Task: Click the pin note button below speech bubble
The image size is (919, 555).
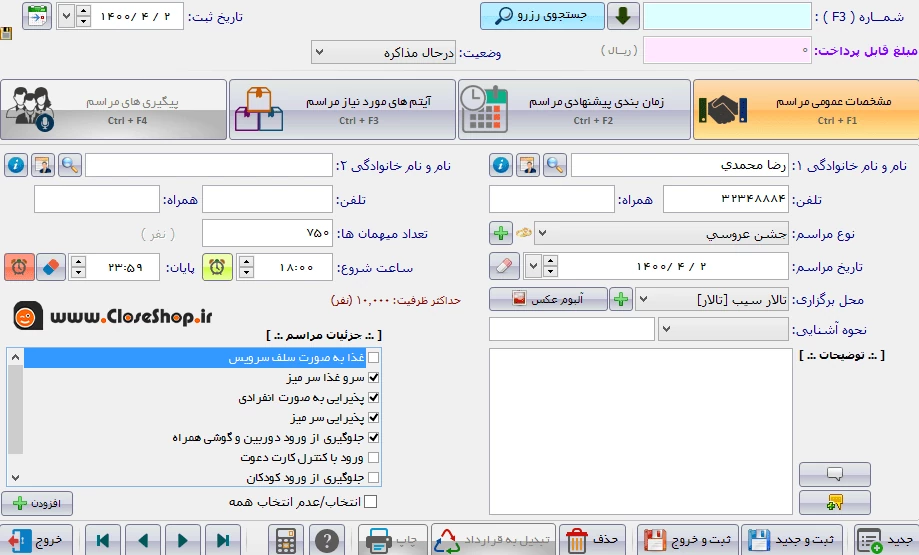Action: coord(835,502)
